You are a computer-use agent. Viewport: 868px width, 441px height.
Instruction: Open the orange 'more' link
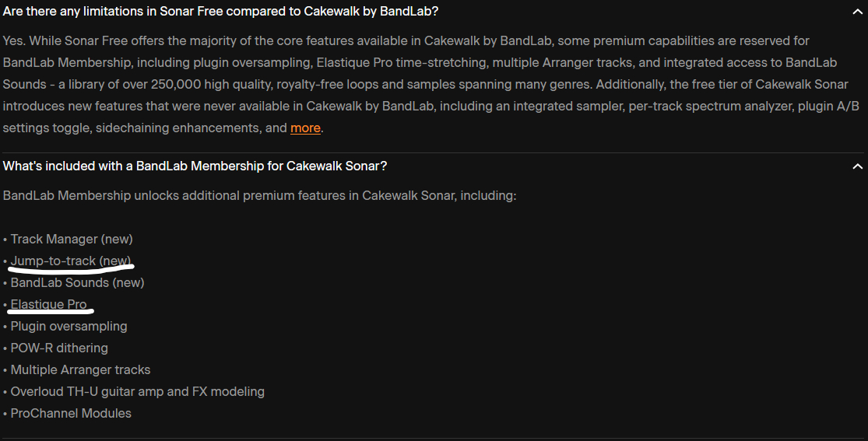[305, 128]
